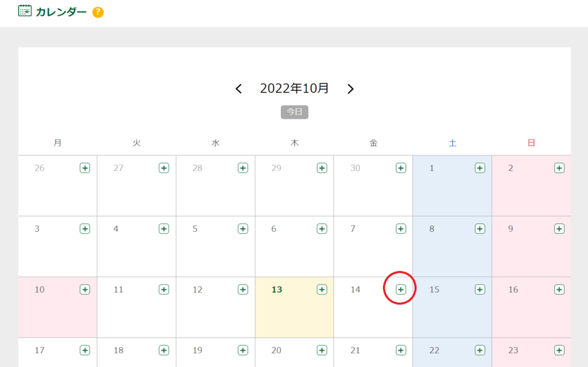Click the date number 9
Image resolution: width=588 pixels, height=367 pixels.
511,229
